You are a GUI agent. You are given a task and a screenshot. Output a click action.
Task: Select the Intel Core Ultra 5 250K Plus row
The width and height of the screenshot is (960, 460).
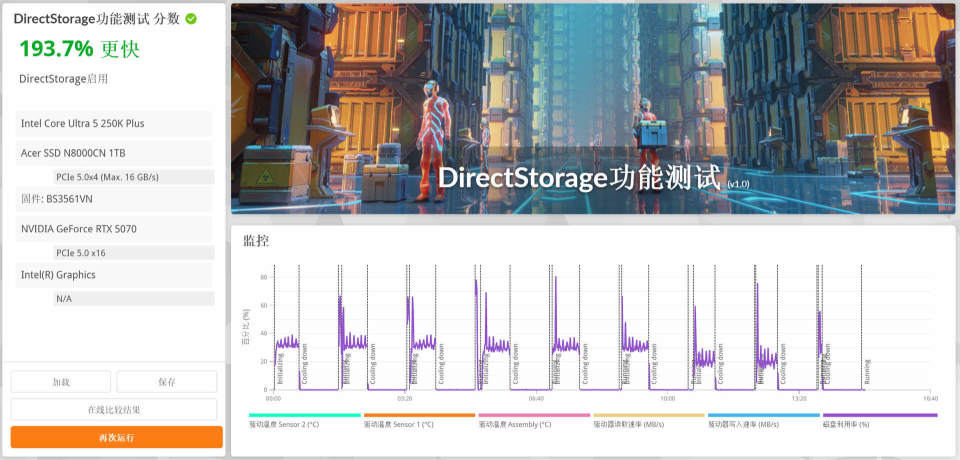click(114, 123)
